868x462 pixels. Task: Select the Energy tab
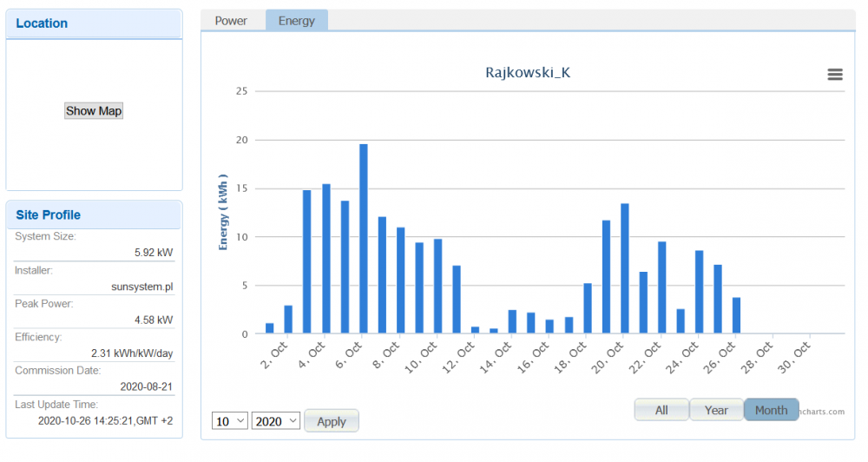coord(297,21)
